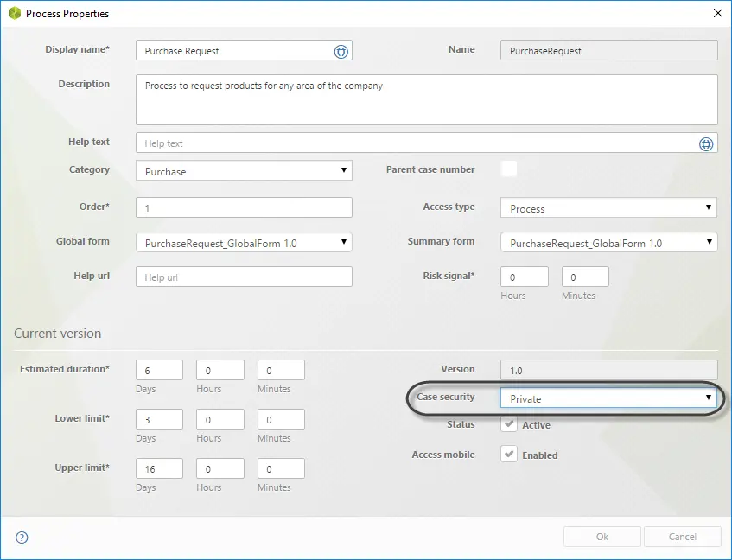
Task: Toggle the Parent case number checkbox
Action: point(509,169)
